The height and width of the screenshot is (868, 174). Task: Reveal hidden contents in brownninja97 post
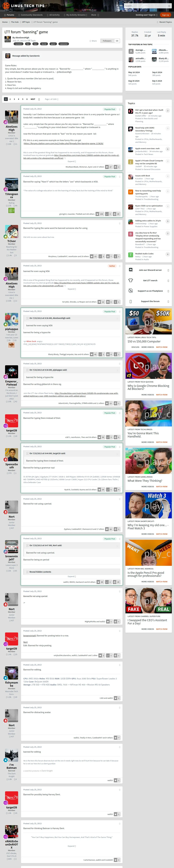40,572
